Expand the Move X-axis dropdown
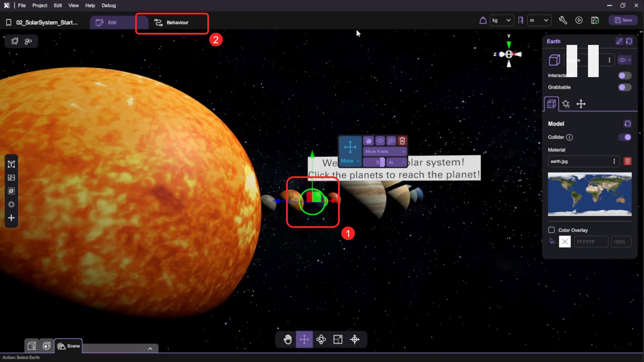This screenshot has height=362, width=644. pyautogui.click(x=385, y=152)
